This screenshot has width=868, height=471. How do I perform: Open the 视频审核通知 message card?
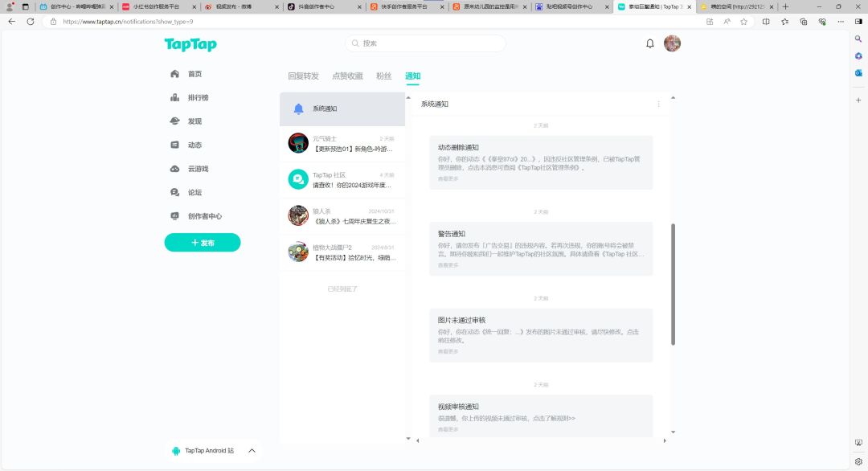(541, 416)
